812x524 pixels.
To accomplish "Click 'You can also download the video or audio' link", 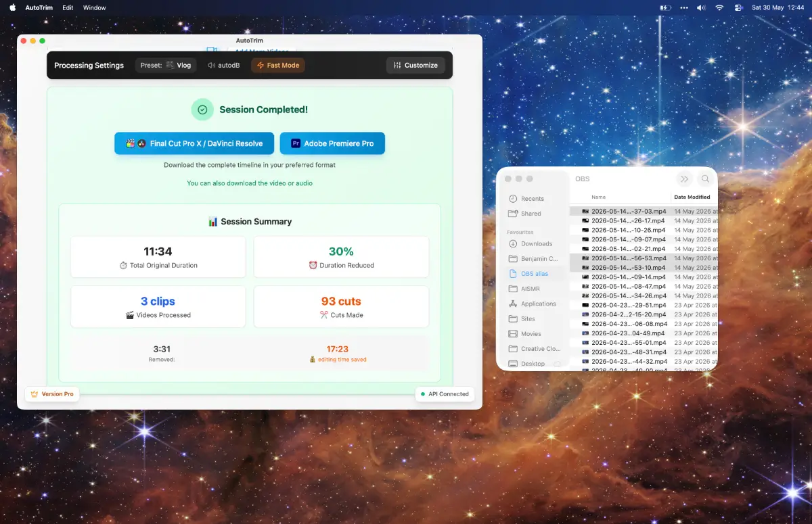I will tap(250, 183).
